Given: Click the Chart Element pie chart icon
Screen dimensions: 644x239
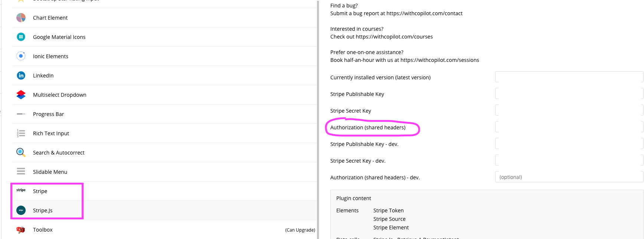Looking at the screenshot, I should [21, 17].
